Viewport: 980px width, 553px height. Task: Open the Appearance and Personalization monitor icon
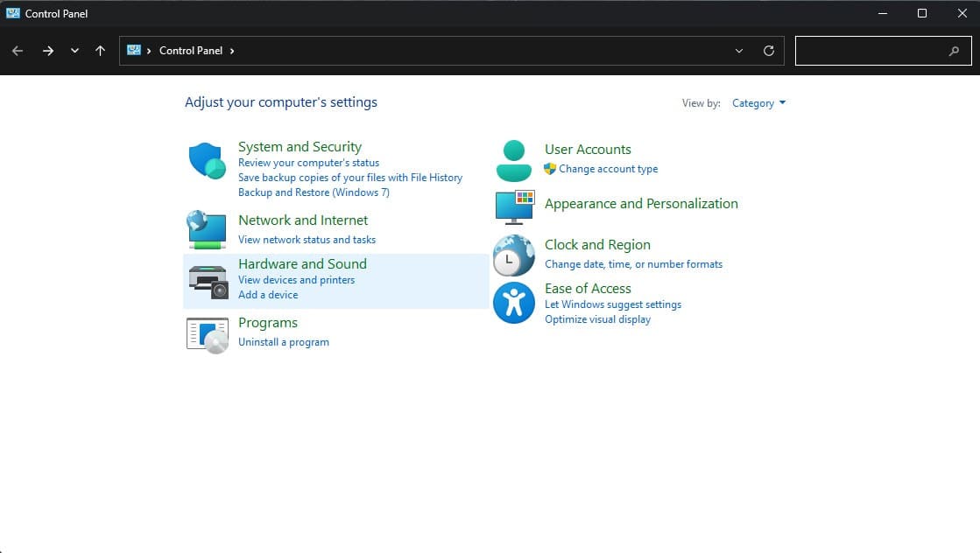(x=515, y=207)
